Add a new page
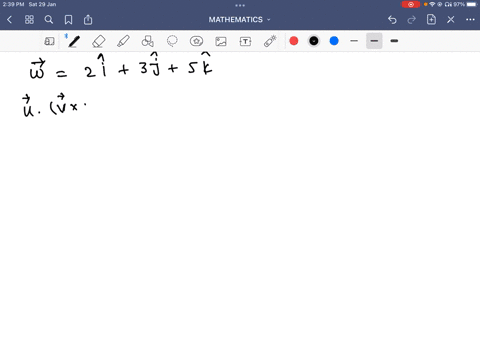 coord(431,19)
